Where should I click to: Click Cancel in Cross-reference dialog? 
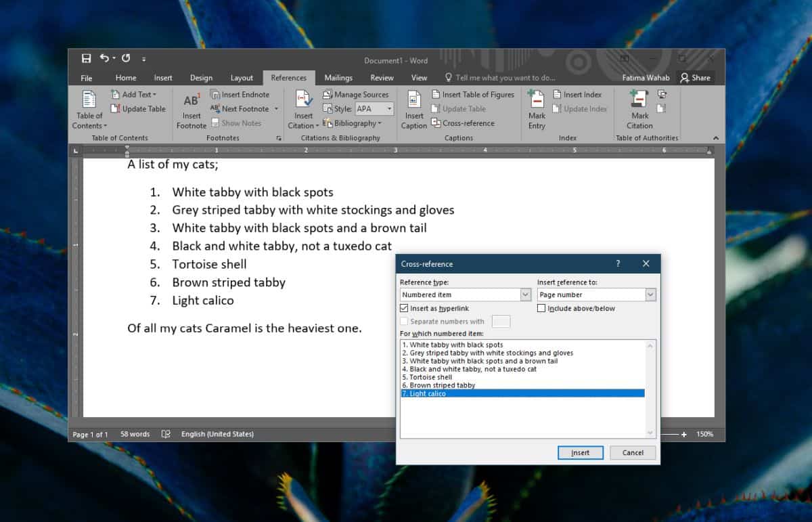click(x=633, y=453)
